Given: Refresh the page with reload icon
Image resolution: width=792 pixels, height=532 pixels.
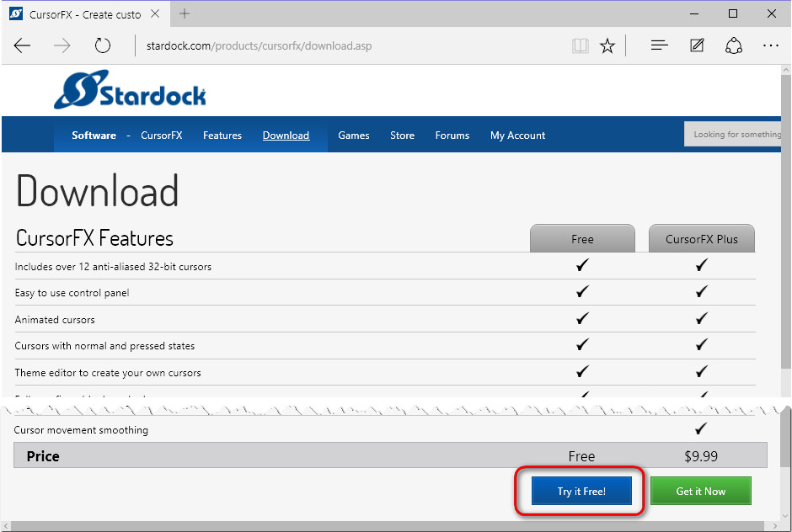Looking at the screenshot, I should [x=103, y=46].
